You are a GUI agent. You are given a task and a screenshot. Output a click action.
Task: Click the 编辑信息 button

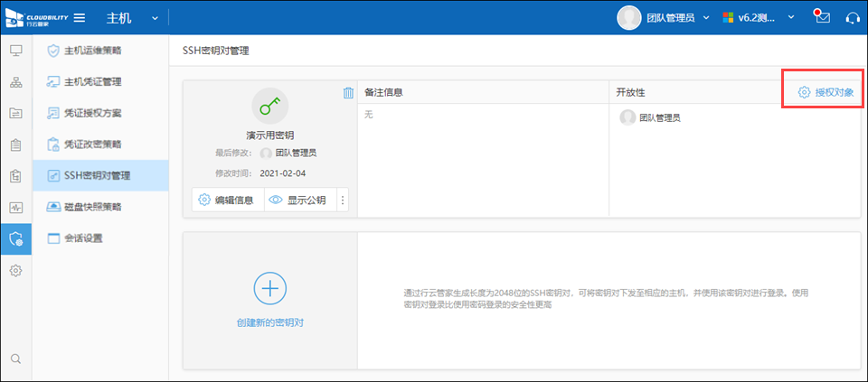click(x=227, y=200)
